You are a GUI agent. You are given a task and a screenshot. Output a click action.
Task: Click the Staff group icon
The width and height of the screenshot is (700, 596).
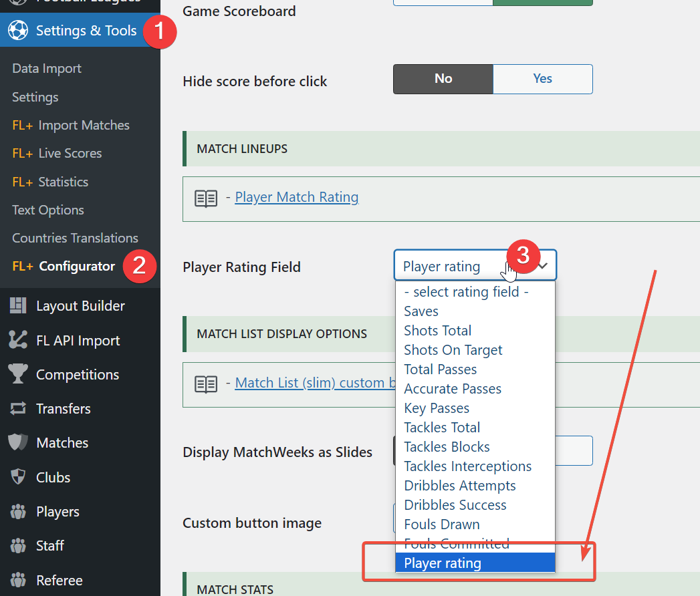pos(18,545)
